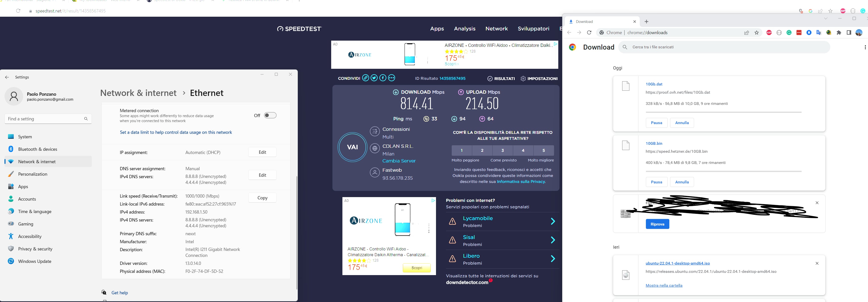868x302 pixels.
Task: Open Analysis menu in Speedtest header
Action: coord(465,29)
